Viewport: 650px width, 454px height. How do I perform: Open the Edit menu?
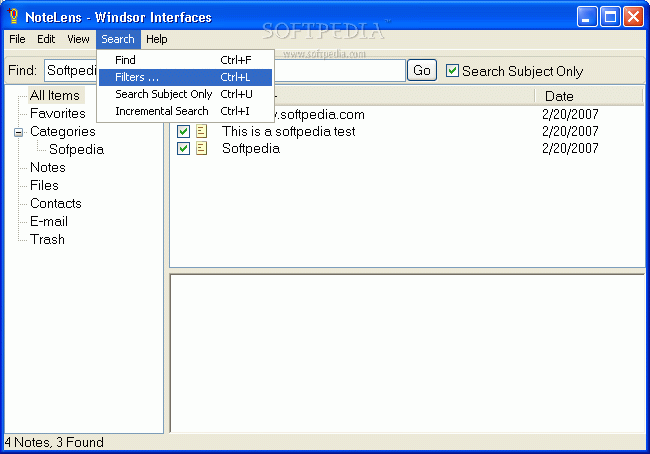(x=46, y=39)
